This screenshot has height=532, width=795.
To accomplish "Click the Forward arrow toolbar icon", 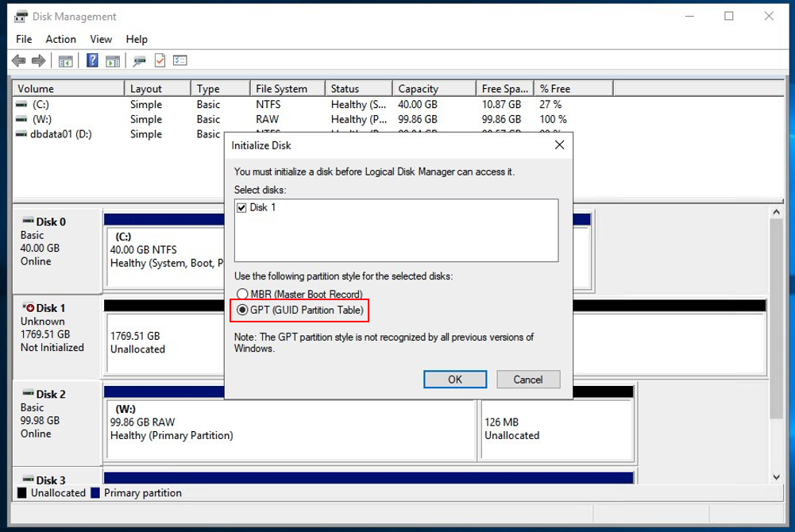I will click(x=39, y=61).
